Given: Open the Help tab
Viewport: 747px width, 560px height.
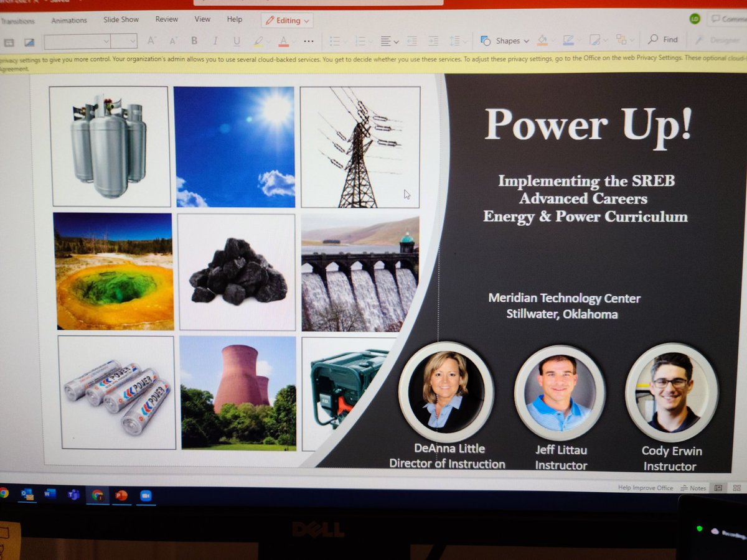Looking at the screenshot, I should coord(235,19).
